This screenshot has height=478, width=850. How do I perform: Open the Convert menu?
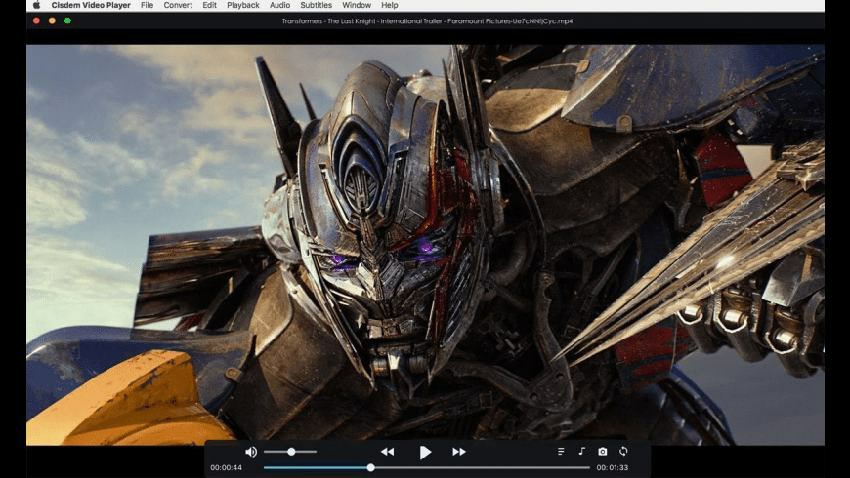click(178, 5)
